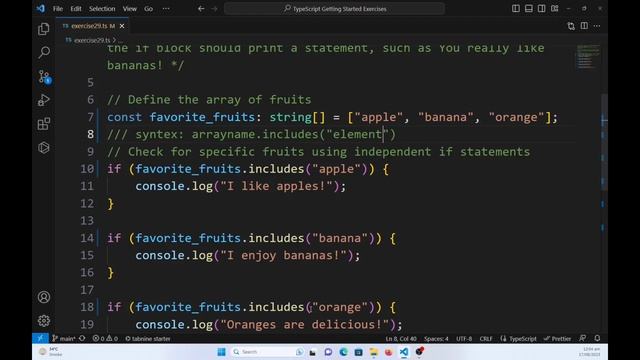The width and height of the screenshot is (640, 360).
Task: Open the Go menu
Action: (148, 9)
